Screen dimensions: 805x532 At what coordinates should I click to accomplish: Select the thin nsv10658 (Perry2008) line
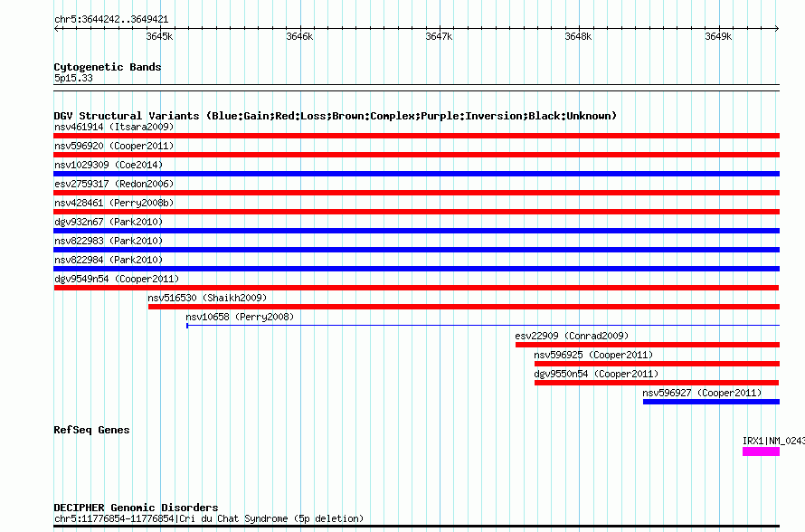point(483,326)
